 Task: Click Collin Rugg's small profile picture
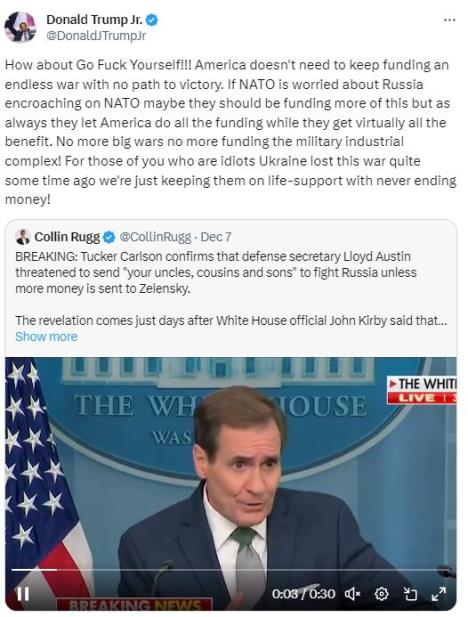pos(23,236)
